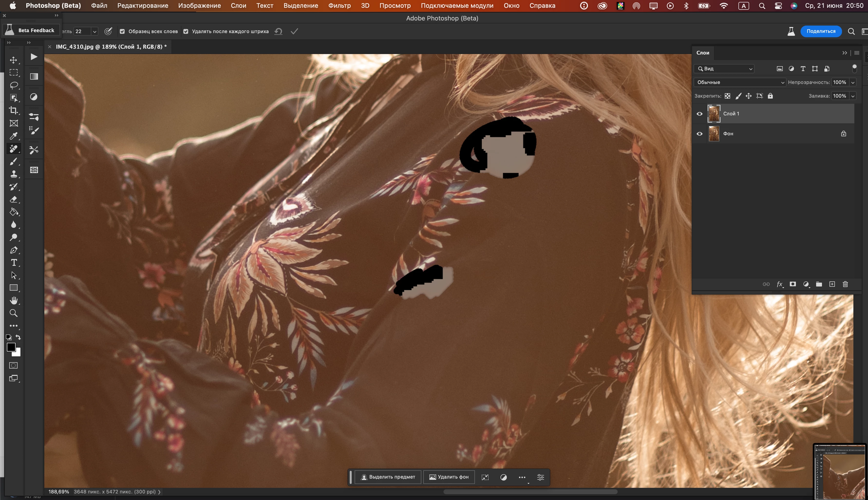
Task: Select the Crop tool
Action: tap(14, 110)
